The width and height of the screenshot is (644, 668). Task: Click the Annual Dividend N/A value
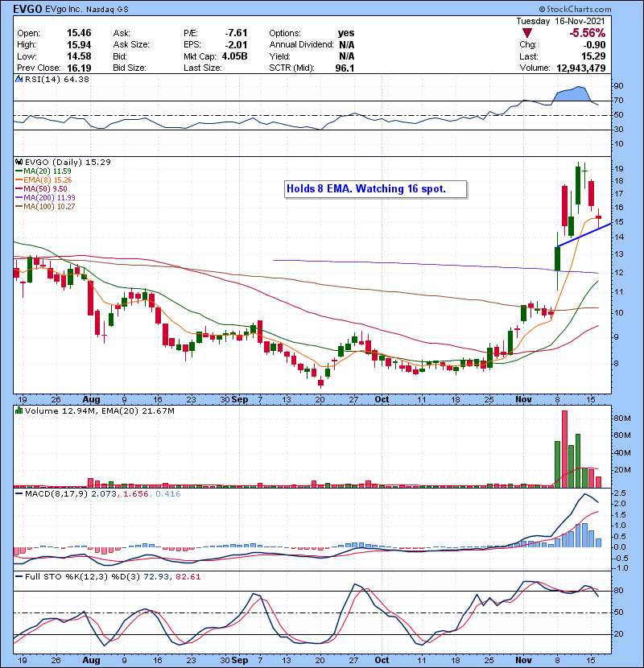point(347,45)
